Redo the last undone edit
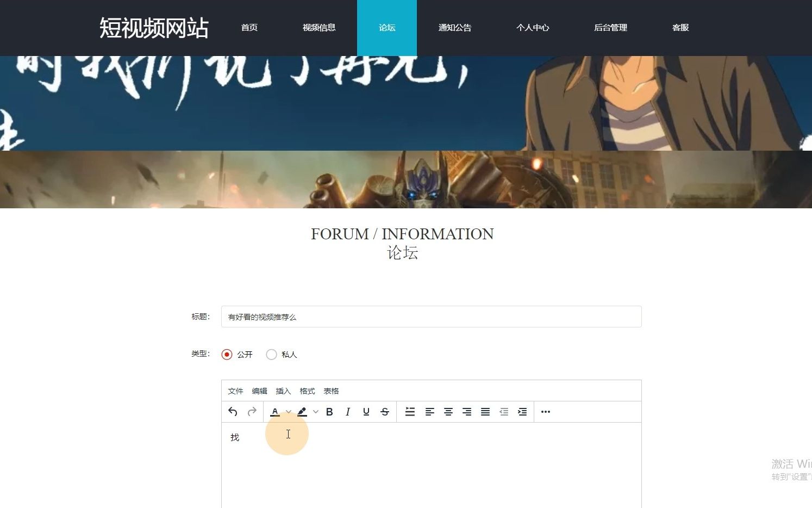 [x=252, y=412]
